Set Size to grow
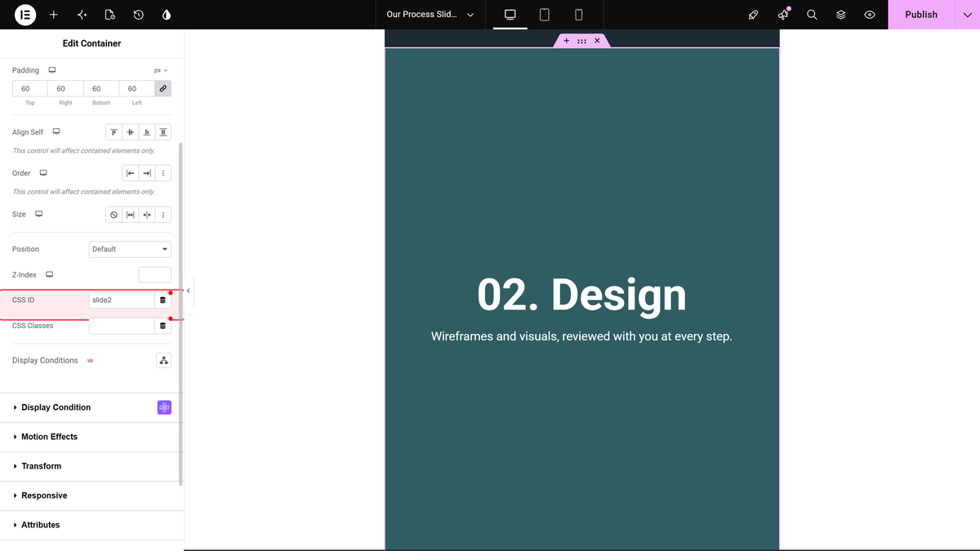980x551 pixels. pyautogui.click(x=131, y=215)
